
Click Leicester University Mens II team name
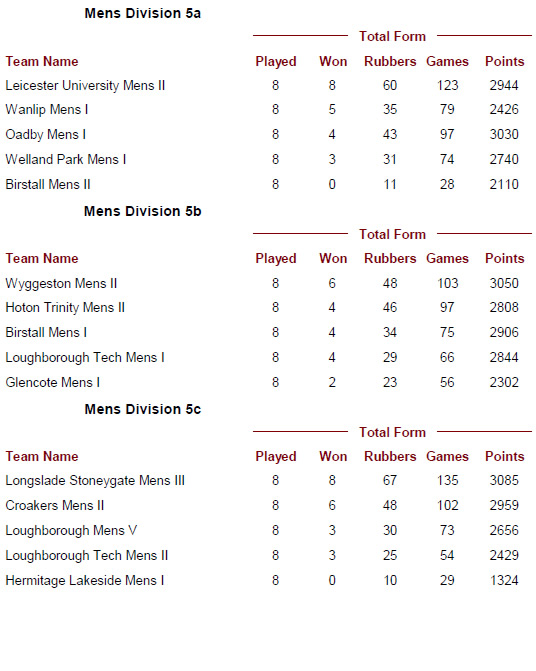(x=85, y=85)
